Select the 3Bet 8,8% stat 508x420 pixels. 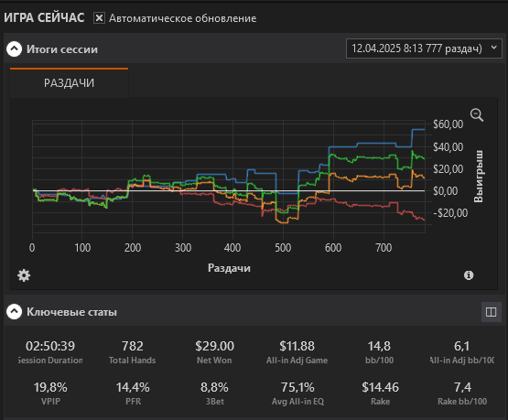(x=214, y=393)
